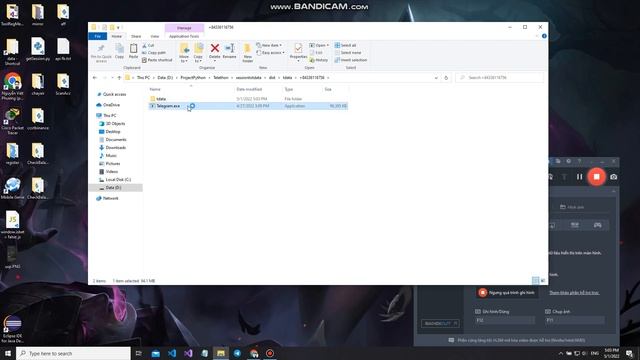Open the Easy access dropdown

pos(270,53)
